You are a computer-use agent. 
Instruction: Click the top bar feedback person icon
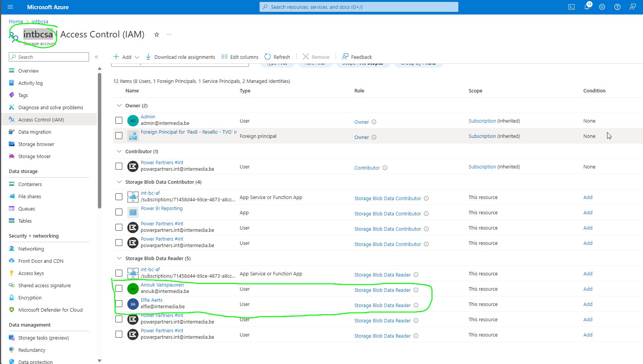pyautogui.click(x=633, y=7)
